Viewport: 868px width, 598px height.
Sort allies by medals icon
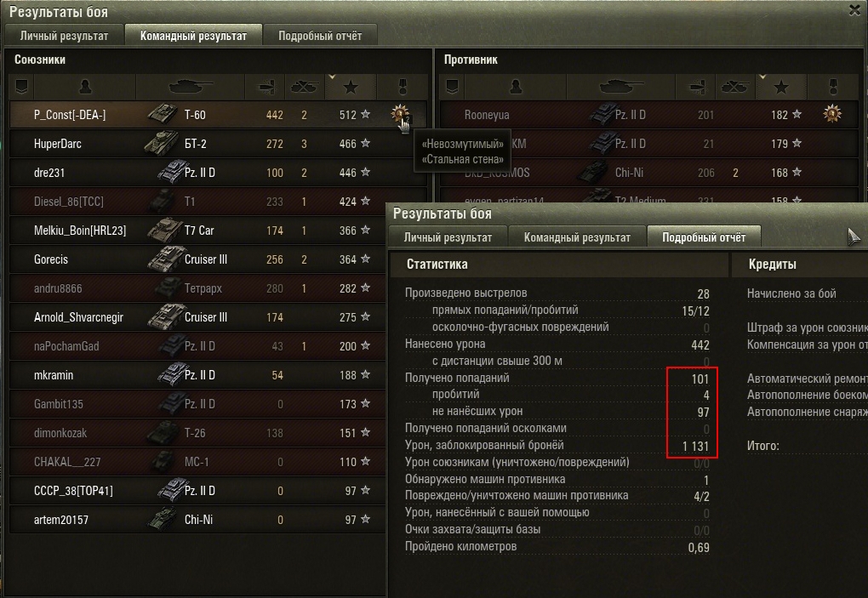click(403, 87)
